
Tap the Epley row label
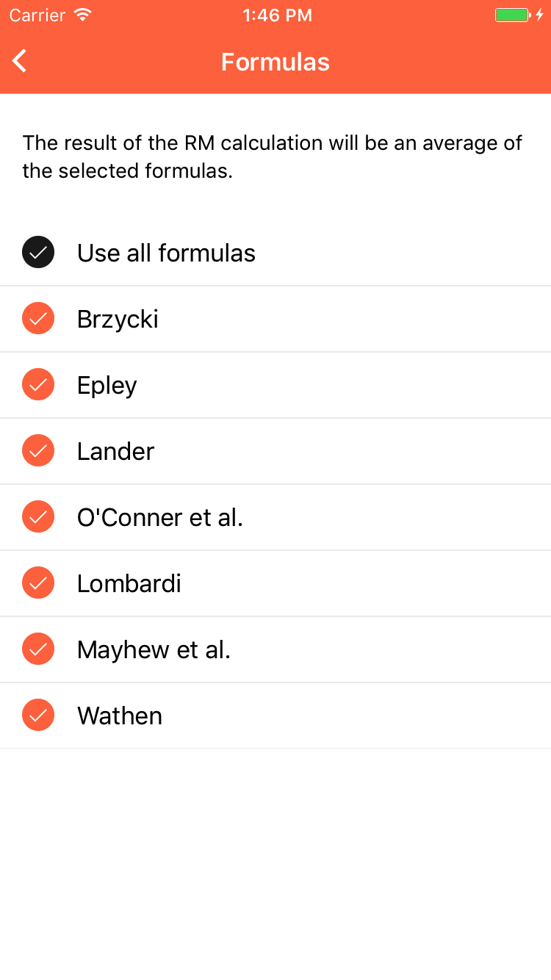pyautogui.click(x=107, y=386)
